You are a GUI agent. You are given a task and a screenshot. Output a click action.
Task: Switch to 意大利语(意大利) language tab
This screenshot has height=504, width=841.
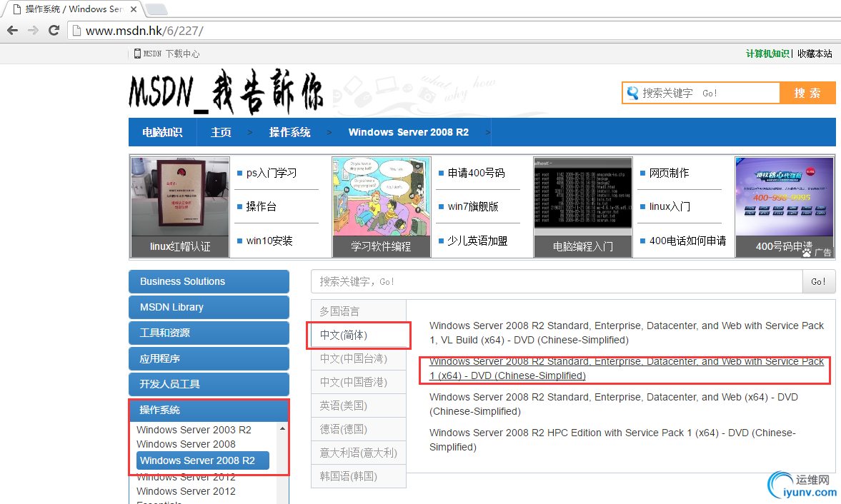(x=358, y=453)
